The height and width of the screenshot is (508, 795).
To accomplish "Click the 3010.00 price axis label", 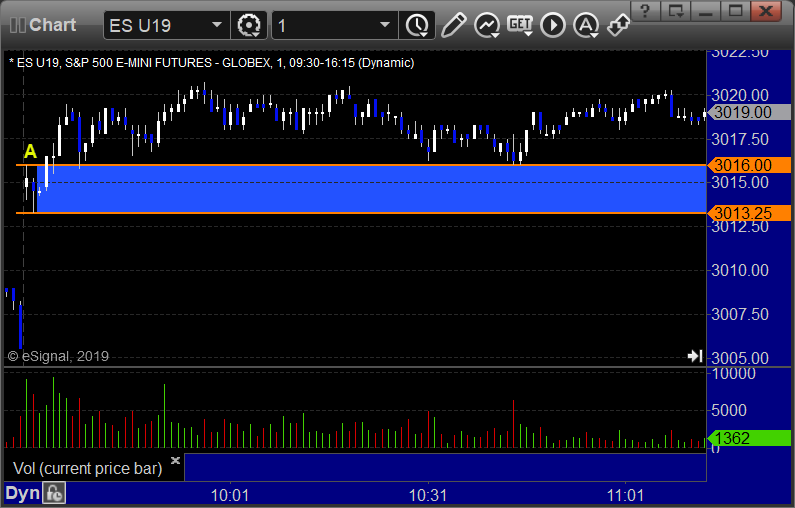I will point(740,270).
